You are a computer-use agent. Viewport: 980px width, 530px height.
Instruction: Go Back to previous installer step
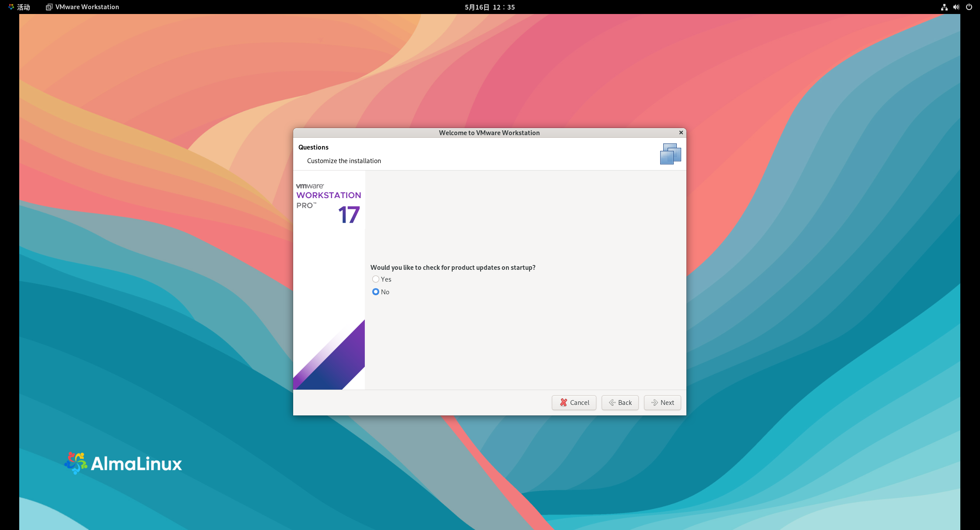coord(620,402)
